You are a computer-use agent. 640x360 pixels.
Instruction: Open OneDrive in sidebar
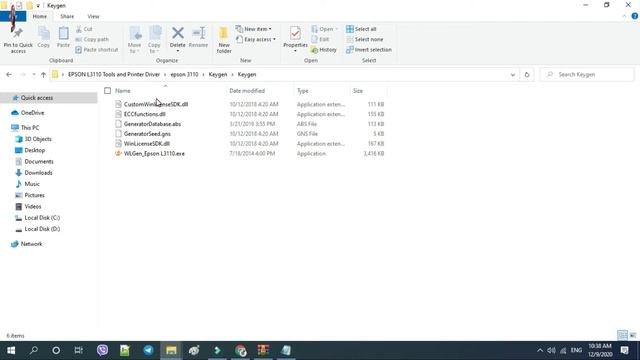coord(32,113)
